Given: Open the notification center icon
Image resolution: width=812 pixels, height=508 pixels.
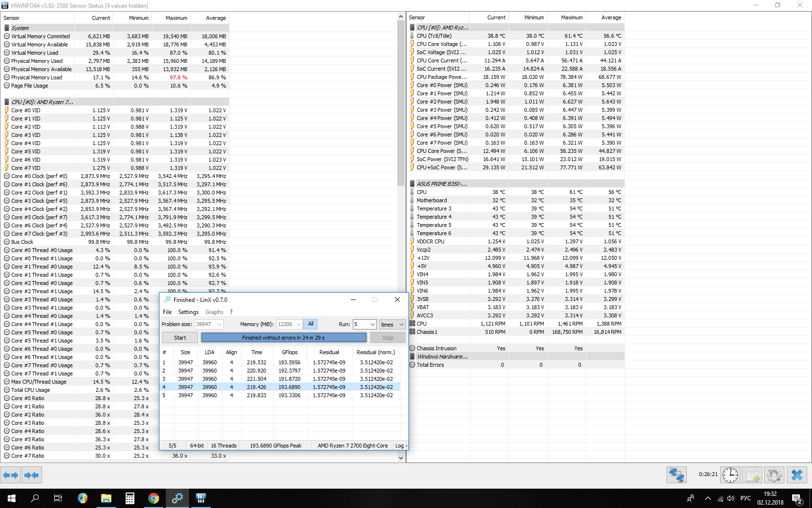Looking at the screenshot, I should tap(797, 498).
